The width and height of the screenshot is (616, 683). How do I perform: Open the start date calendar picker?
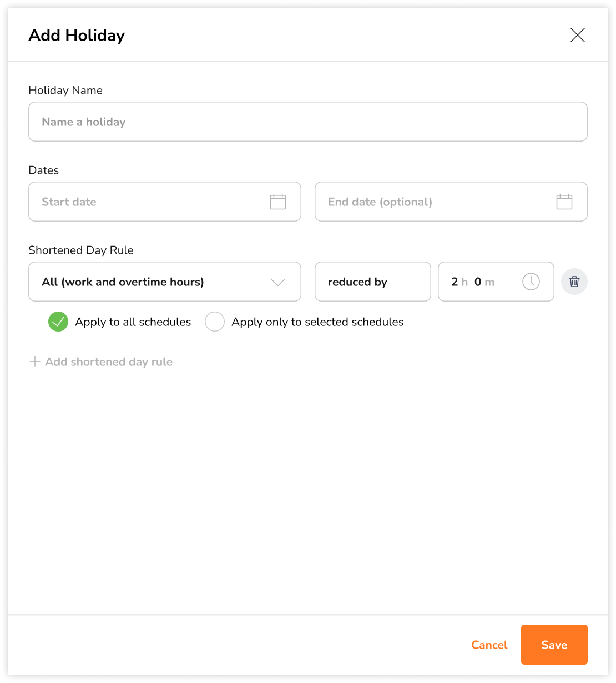click(277, 202)
